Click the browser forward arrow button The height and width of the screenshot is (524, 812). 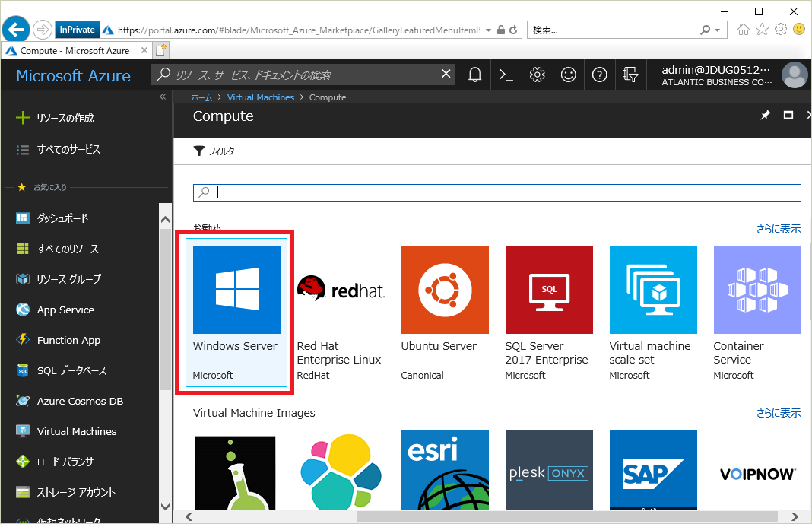click(x=43, y=30)
